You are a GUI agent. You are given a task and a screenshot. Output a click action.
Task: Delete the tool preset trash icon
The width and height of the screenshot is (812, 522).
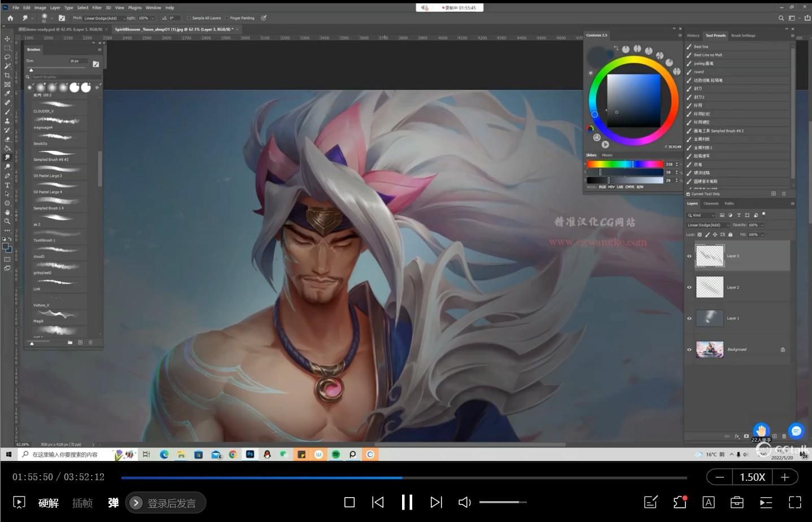(x=783, y=194)
